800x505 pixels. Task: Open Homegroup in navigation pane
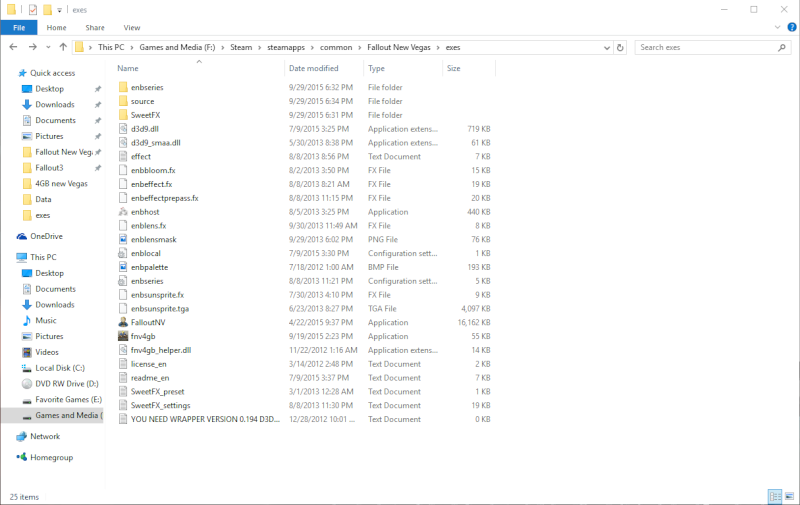click(x=51, y=457)
